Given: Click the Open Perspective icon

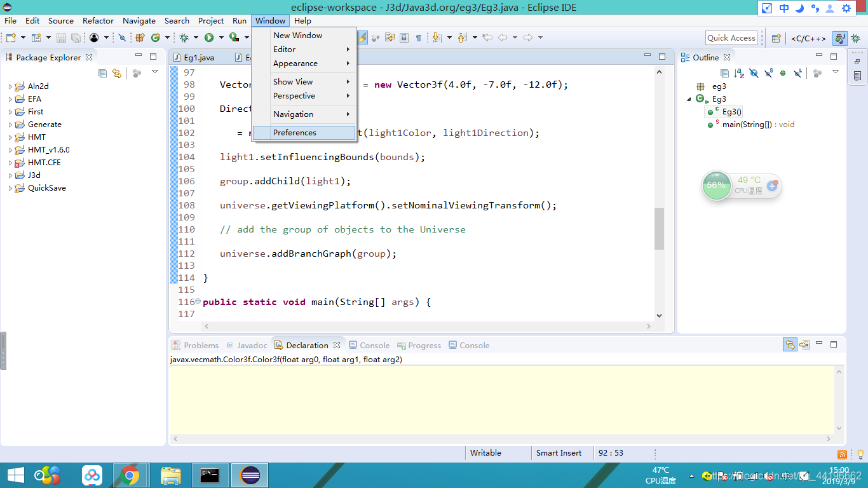Looking at the screenshot, I should click(776, 38).
